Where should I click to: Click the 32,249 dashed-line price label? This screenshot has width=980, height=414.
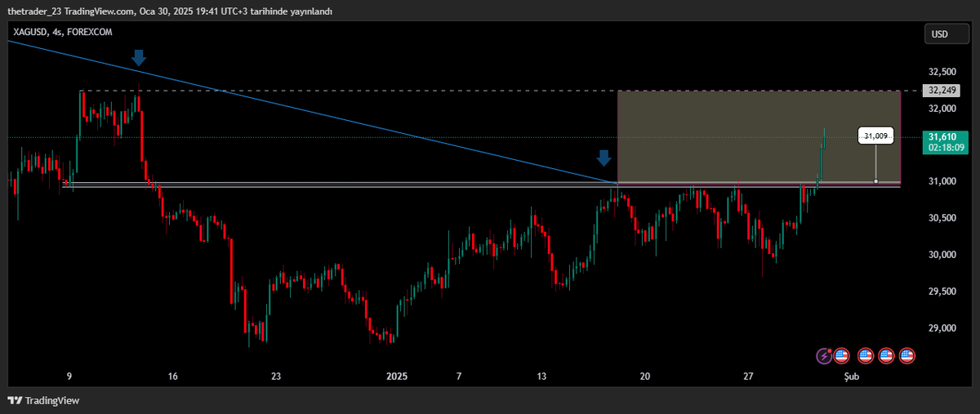(941, 91)
